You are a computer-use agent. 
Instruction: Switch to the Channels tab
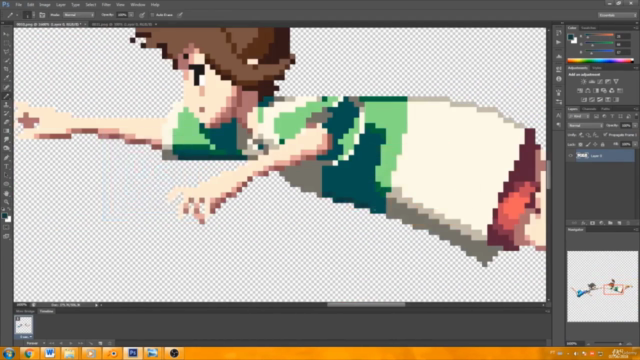coord(589,109)
